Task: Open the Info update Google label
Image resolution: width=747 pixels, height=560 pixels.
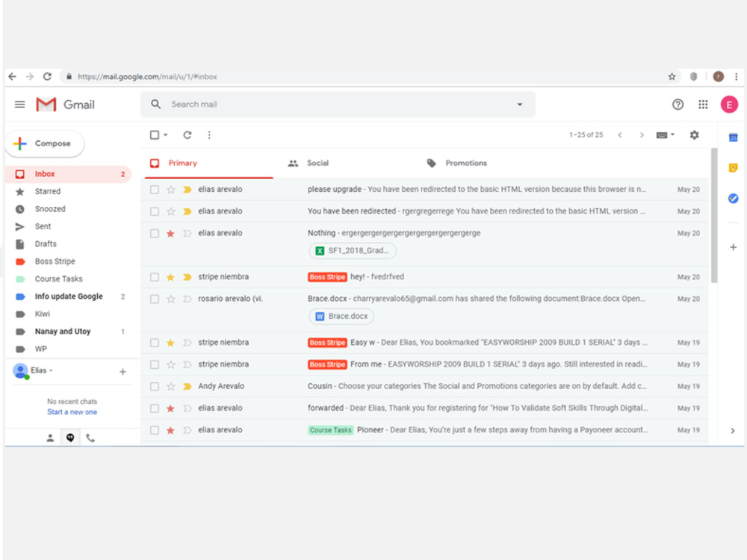Action: (x=69, y=296)
